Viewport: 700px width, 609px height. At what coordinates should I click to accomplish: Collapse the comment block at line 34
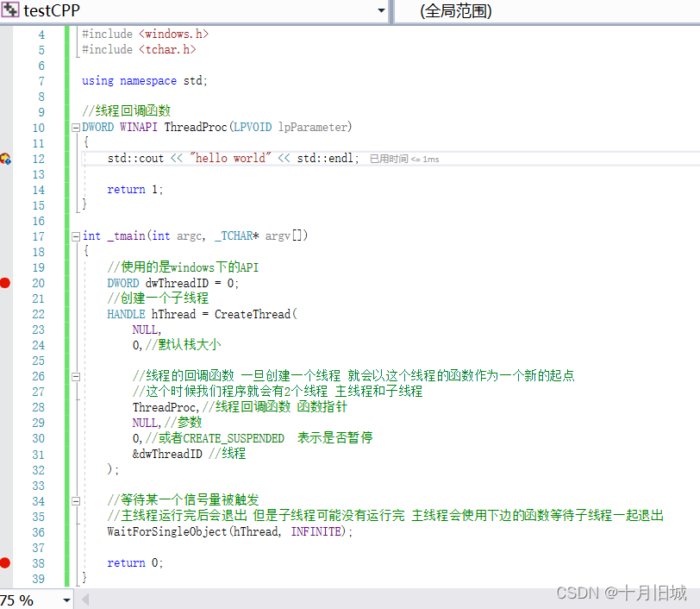[x=76, y=501]
